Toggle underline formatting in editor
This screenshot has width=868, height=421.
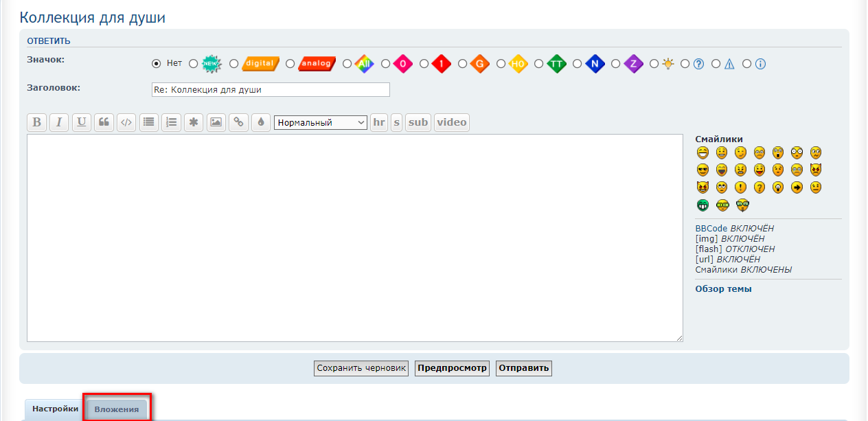point(82,122)
